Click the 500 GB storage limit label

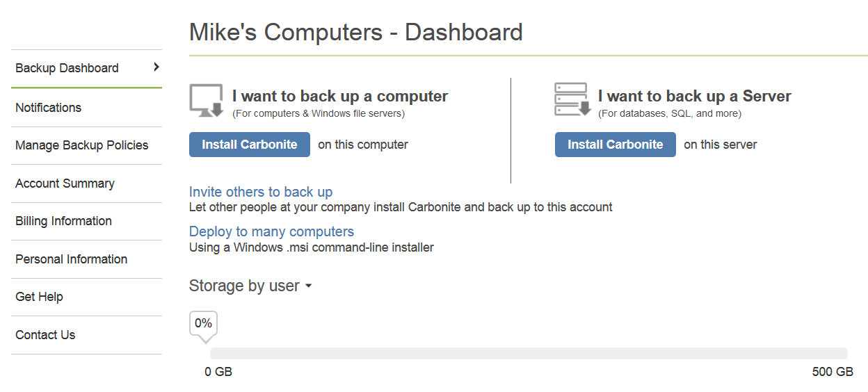point(833,372)
